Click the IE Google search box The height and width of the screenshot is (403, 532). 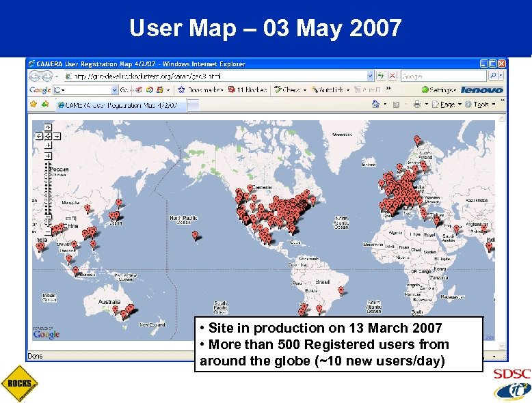(x=444, y=77)
